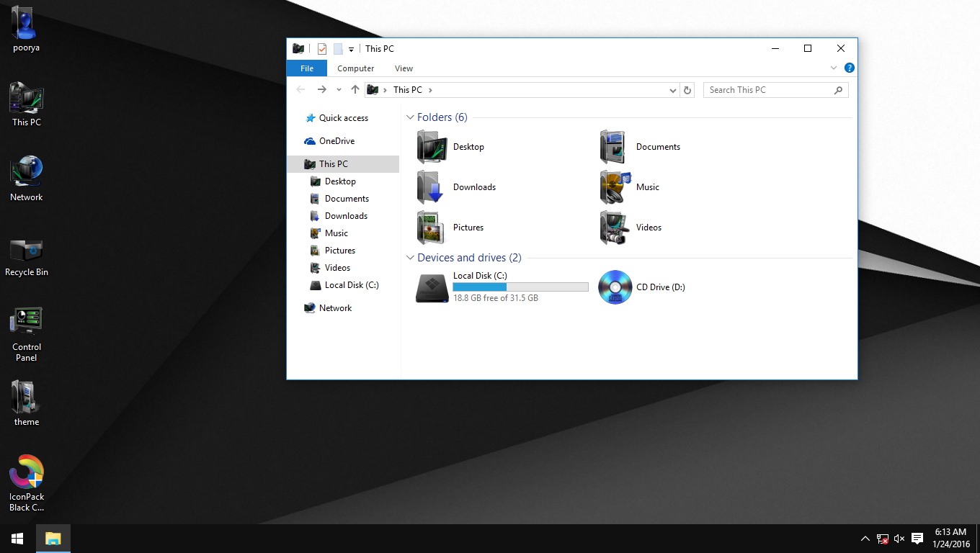Switch to the View ribbon tab
This screenshot has height=553, width=980.
point(404,68)
